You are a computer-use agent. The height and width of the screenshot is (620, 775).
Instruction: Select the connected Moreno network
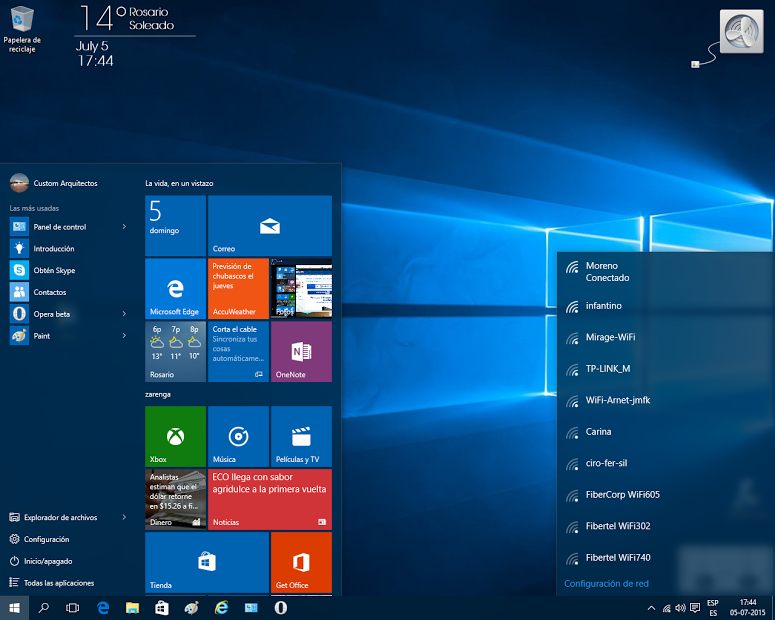[x=665, y=272]
